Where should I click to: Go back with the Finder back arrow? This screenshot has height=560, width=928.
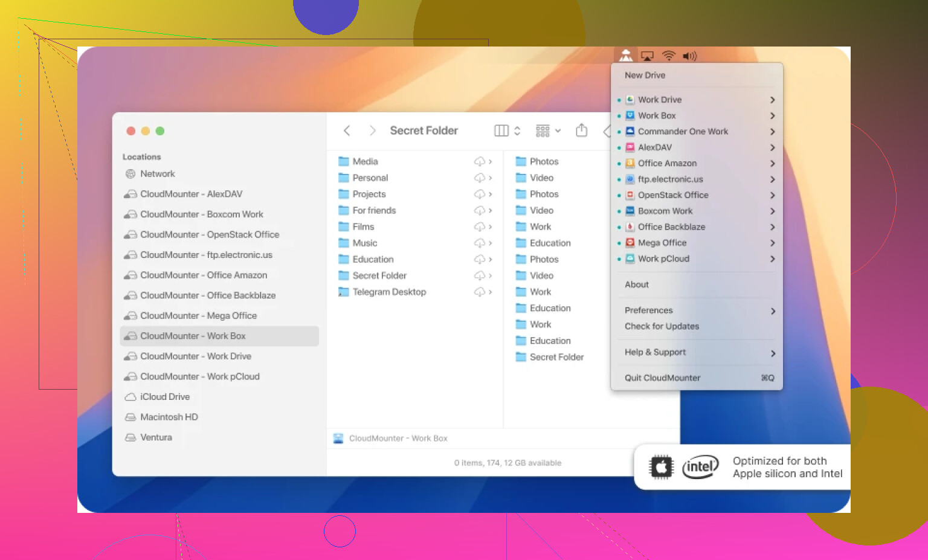pyautogui.click(x=347, y=130)
